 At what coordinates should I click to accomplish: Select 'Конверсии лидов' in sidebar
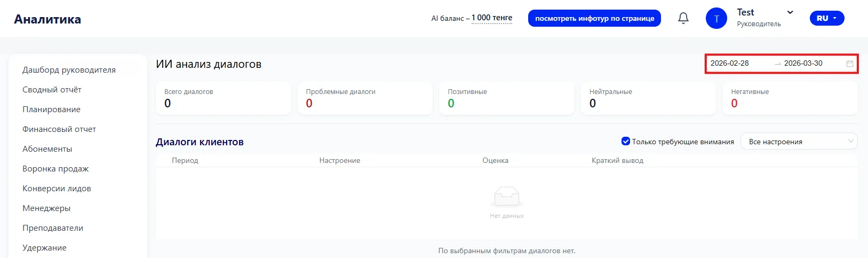click(x=57, y=189)
